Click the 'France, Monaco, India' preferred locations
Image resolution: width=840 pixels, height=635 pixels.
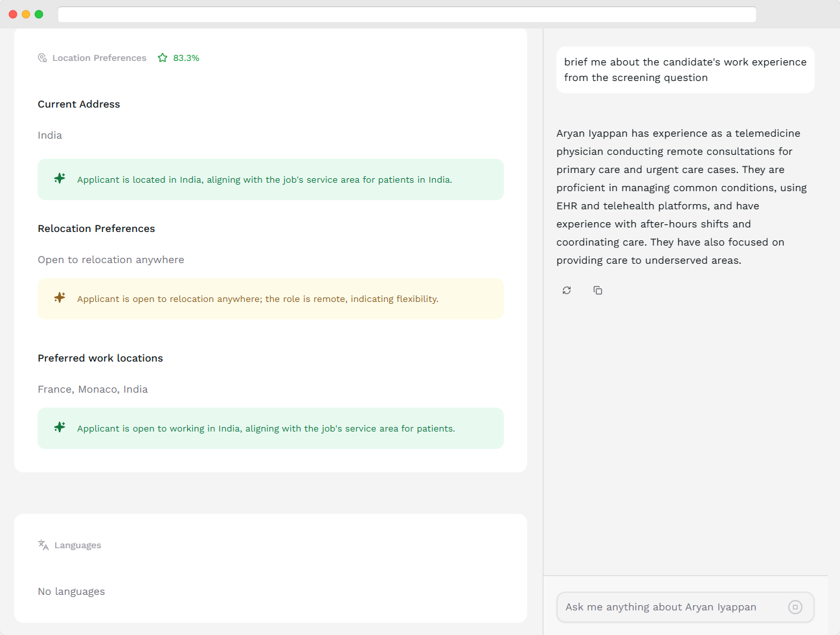pyautogui.click(x=93, y=389)
